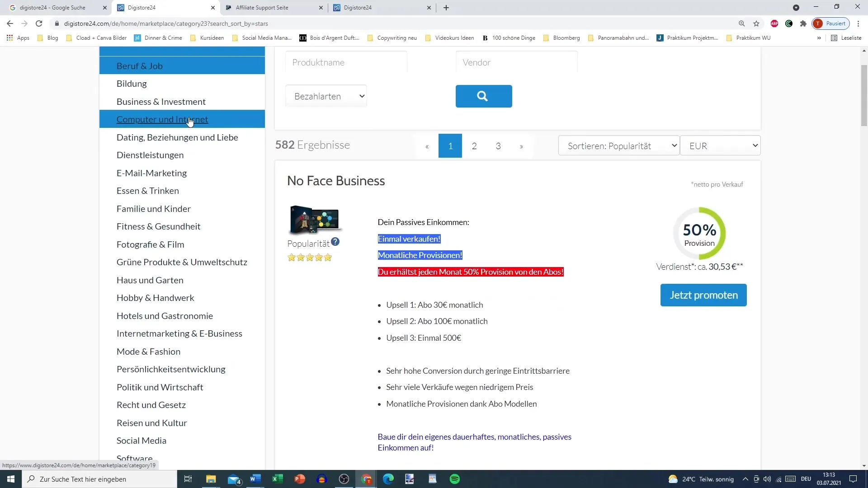Open the Sortieren: Popularität dropdown
This screenshot has width=868, height=488.
[x=619, y=145]
